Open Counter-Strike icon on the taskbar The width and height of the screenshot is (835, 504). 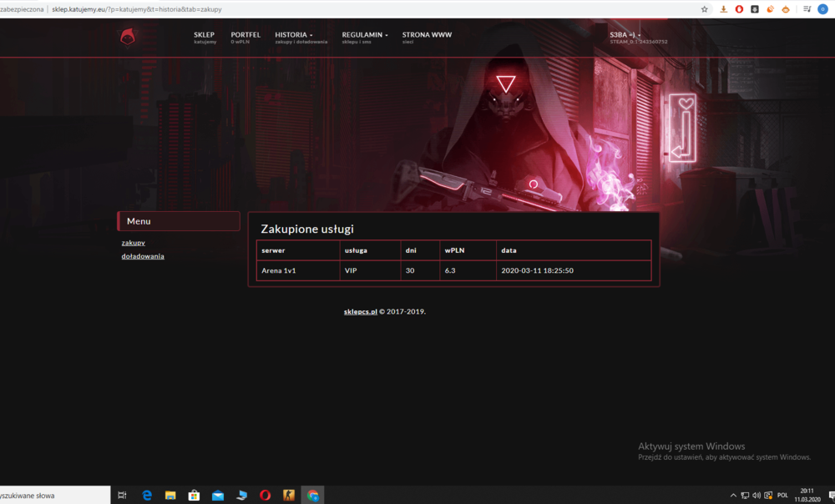pyautogui.click(x=289, y=495)
